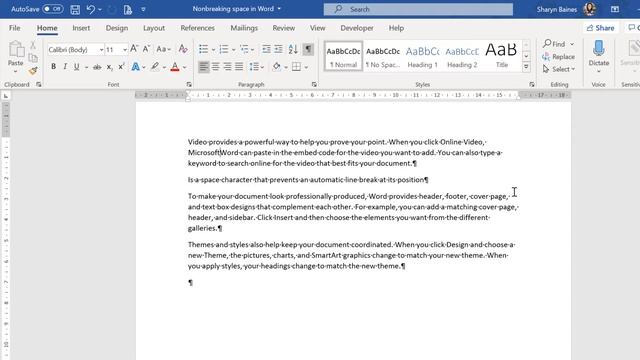Apply Text Effects with the glowing A icon
Image resolution: width=640 pixels, height=360 pixels.
[x=135, y=67]
